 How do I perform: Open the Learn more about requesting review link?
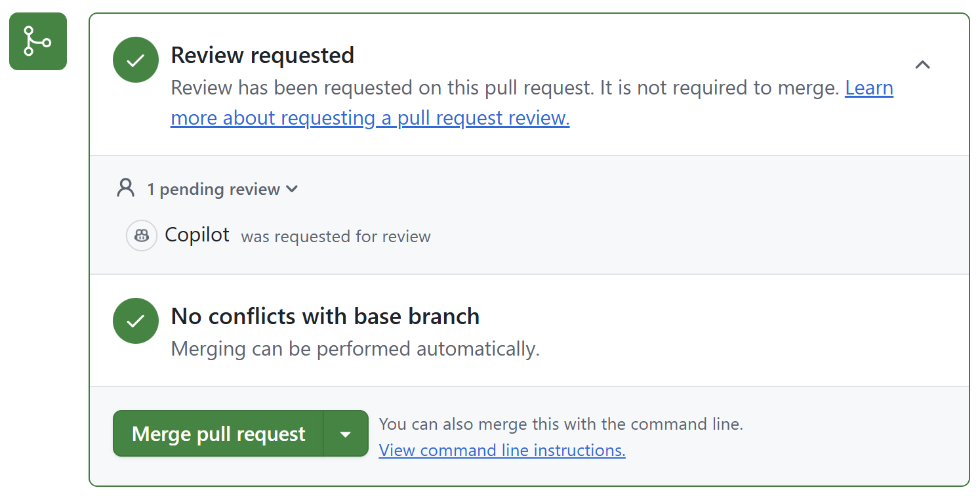coord(868,88)
